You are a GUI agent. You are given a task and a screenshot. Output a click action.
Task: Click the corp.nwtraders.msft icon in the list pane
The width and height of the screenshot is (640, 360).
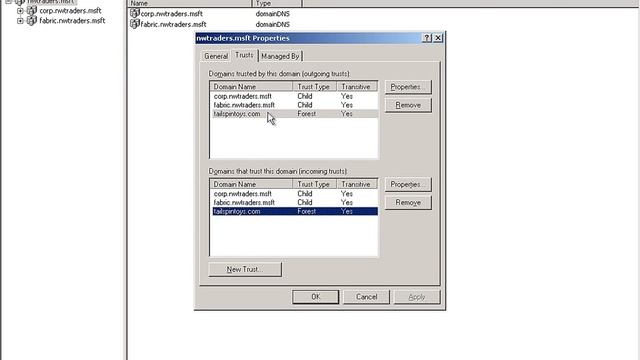(x=135, y=13)
